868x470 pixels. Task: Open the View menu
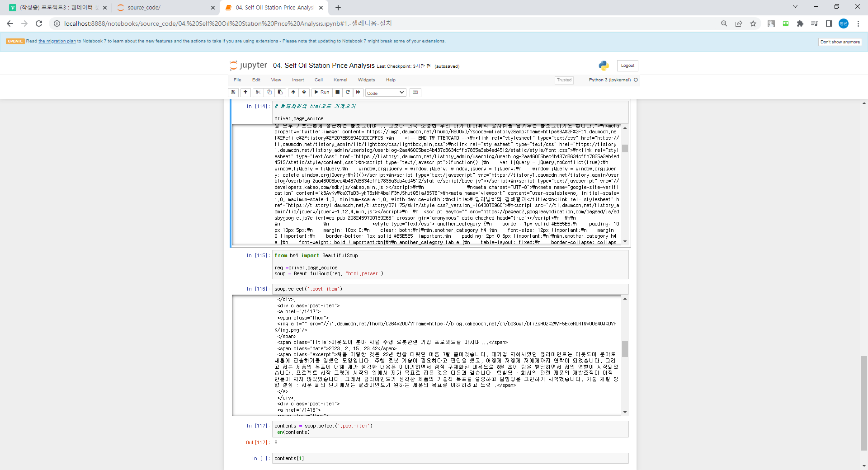(276, 80)
